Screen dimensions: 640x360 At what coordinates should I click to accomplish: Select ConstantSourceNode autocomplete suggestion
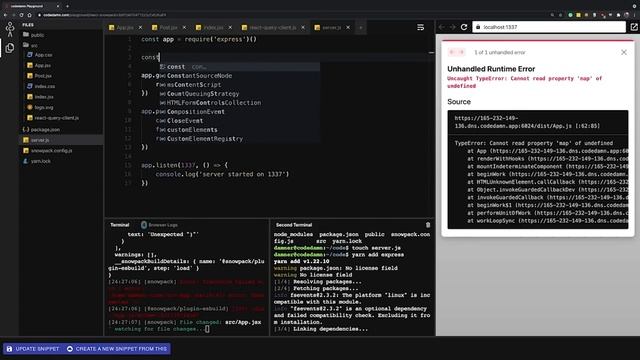coord(240,76)
